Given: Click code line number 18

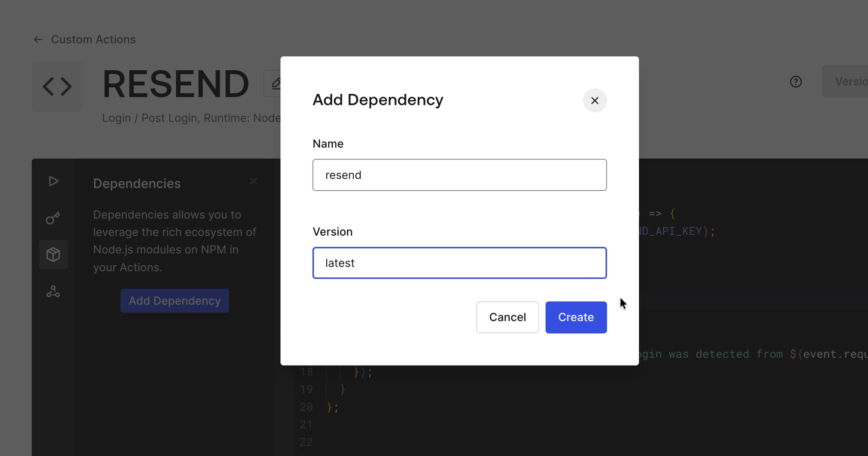Looking at the screenshot, I should (307, 372).
